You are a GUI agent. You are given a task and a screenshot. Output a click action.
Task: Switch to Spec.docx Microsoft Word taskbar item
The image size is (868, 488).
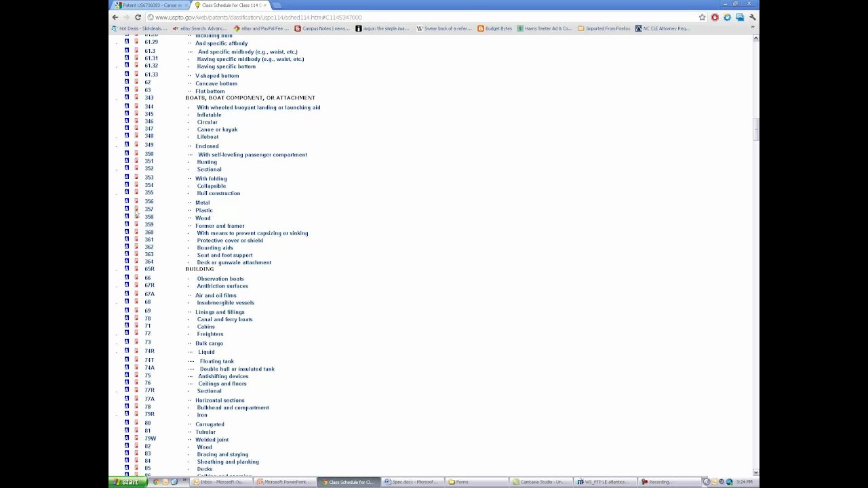414,482
